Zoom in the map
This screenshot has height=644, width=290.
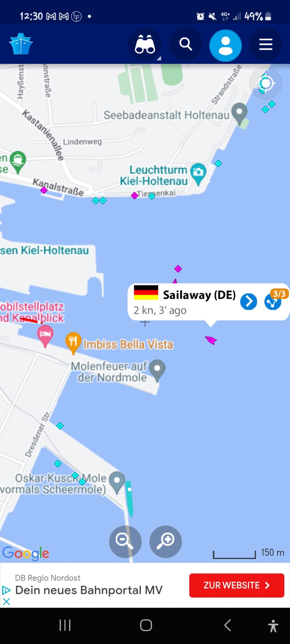[166, 541]
